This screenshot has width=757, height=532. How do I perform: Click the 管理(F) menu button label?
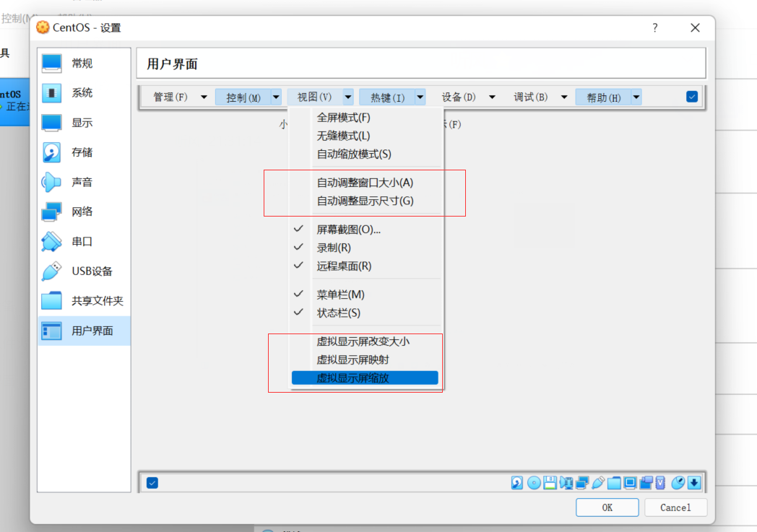(x=170, y=97)
